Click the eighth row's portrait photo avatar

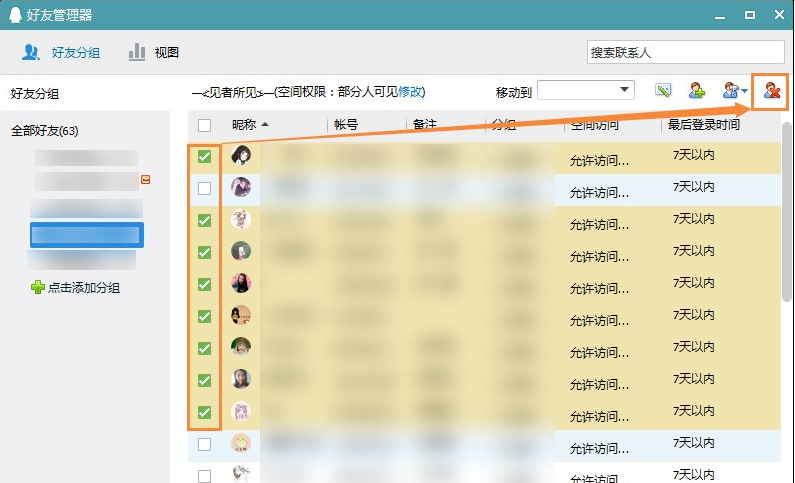pyautogui.click(x=241, y=379)
